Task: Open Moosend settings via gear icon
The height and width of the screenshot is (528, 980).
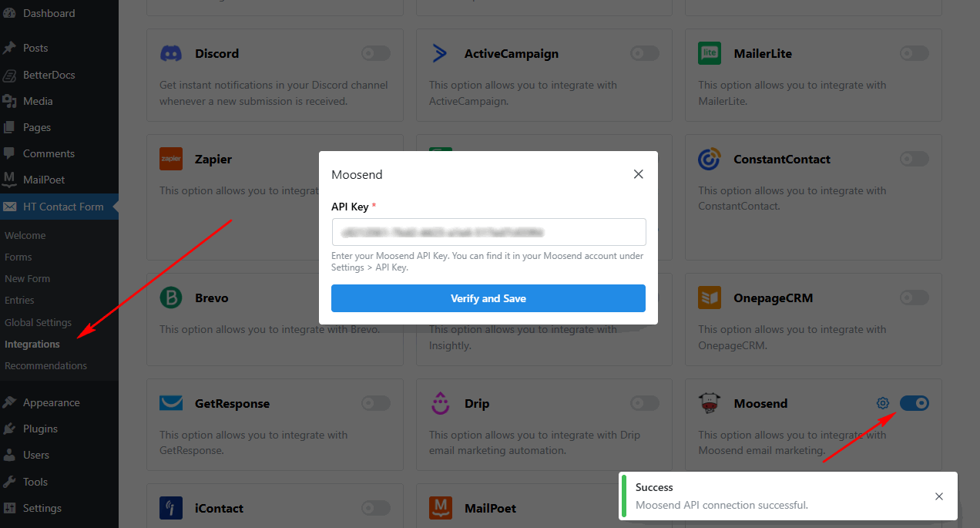Action: [x=882, y=402]
